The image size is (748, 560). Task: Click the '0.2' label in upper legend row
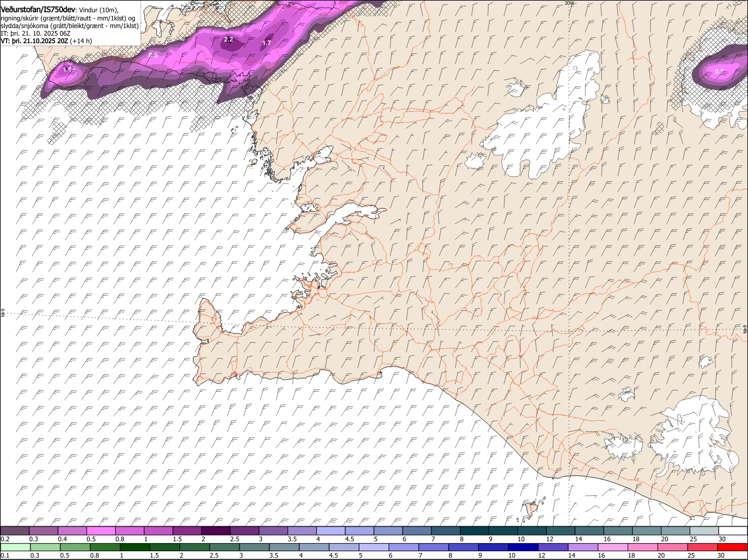tap(5, 539)
